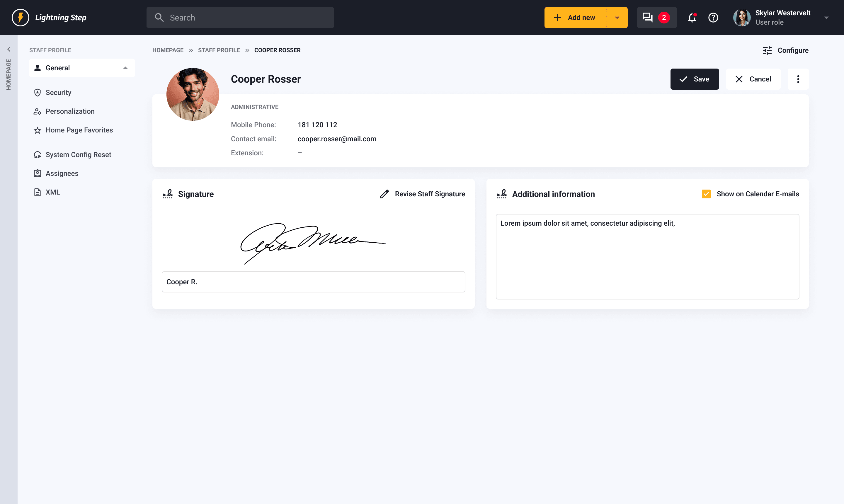Image resolution: width=844 pixels, height=504 pixels.
Task: Click the Lightning Step bolt logo
Action: click(21, 17)
